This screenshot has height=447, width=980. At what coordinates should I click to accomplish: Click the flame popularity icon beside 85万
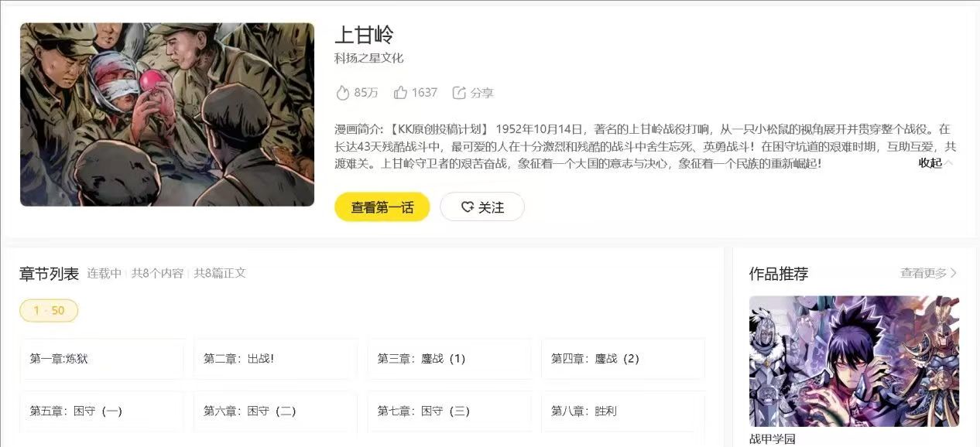click(x=343, y=93)
